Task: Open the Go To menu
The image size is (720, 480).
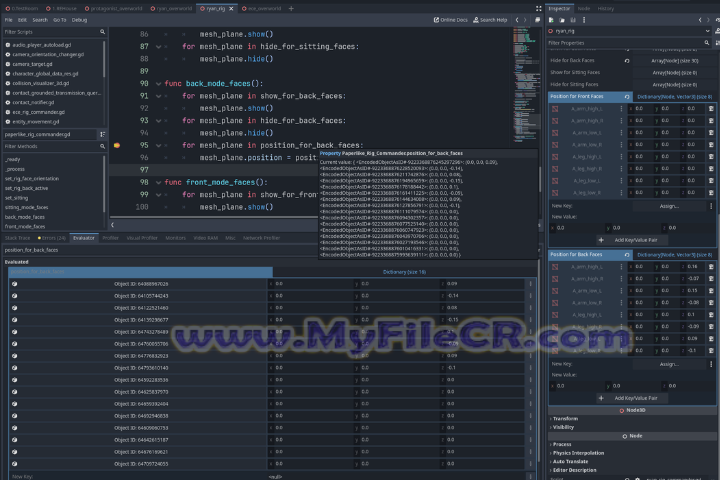Action: [60, 20]
